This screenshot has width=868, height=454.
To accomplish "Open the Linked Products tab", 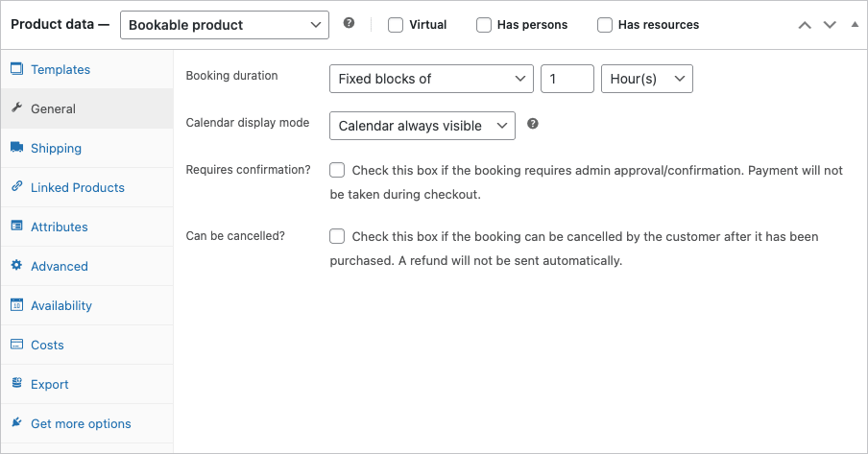I will pos(87,187).
